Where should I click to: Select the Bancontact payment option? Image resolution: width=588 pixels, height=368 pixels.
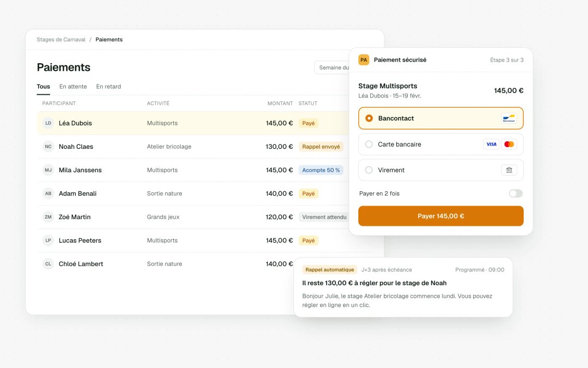440,118
